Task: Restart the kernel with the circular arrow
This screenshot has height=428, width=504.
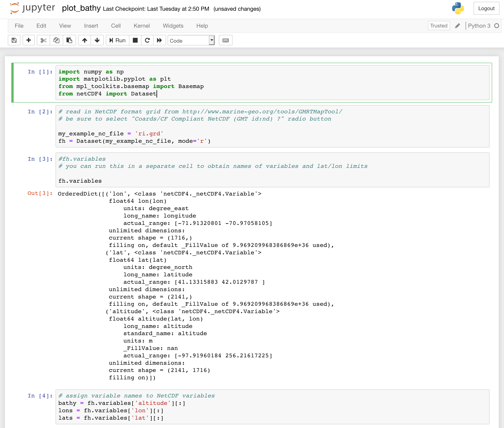Action: [x=147, y=40]
